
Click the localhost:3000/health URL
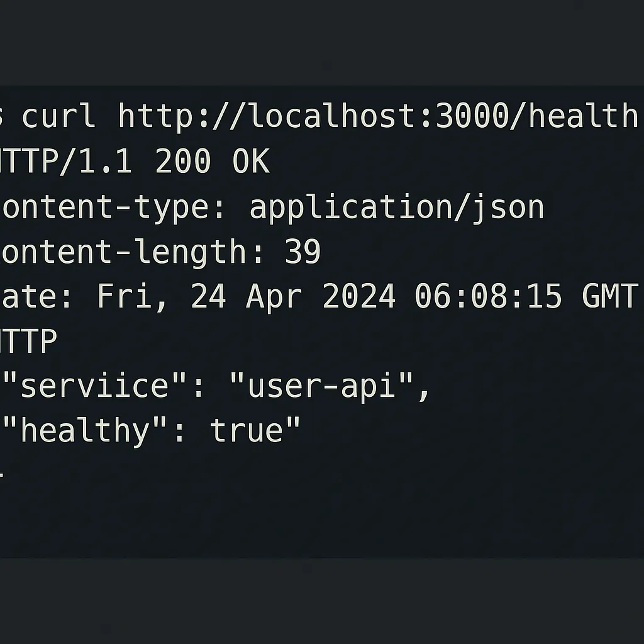click(x=378, y=116)
